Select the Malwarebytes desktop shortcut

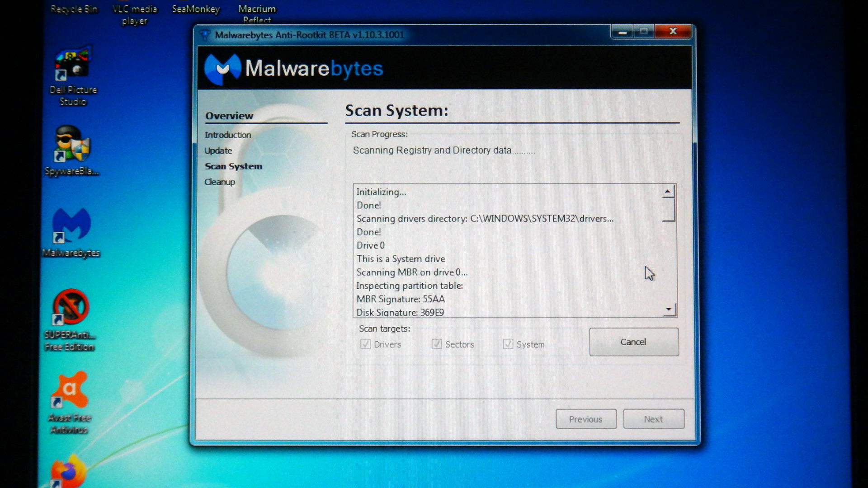click(71, 232)
